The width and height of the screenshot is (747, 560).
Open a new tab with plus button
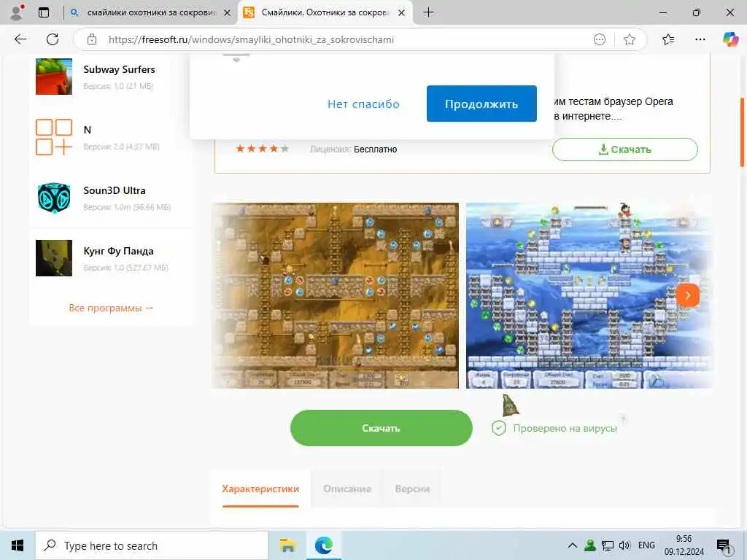(x=428, y=12)
